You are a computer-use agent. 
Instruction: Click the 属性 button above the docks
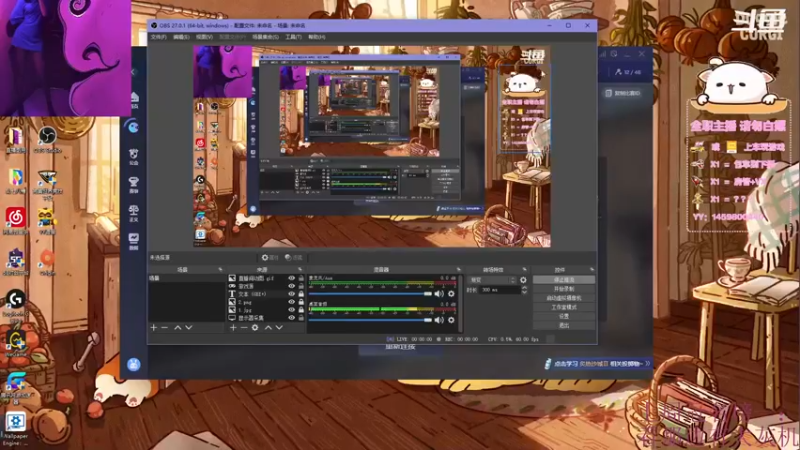(x=270, y=258)
